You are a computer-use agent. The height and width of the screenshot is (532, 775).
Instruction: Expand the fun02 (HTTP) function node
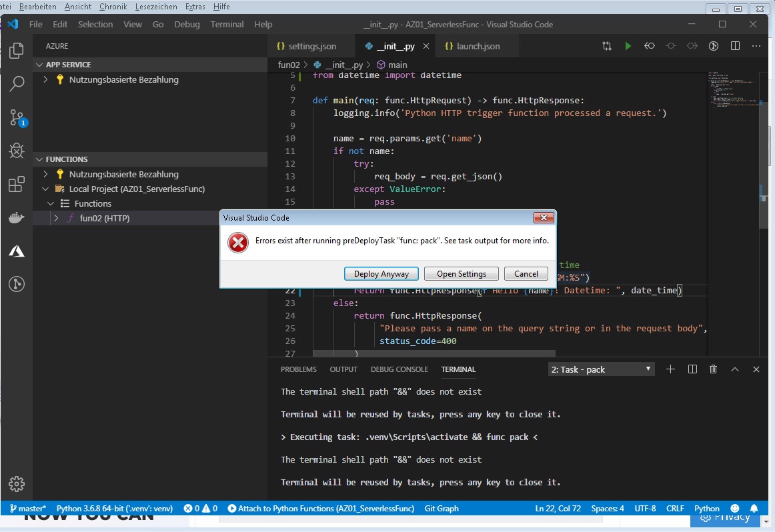56,218
